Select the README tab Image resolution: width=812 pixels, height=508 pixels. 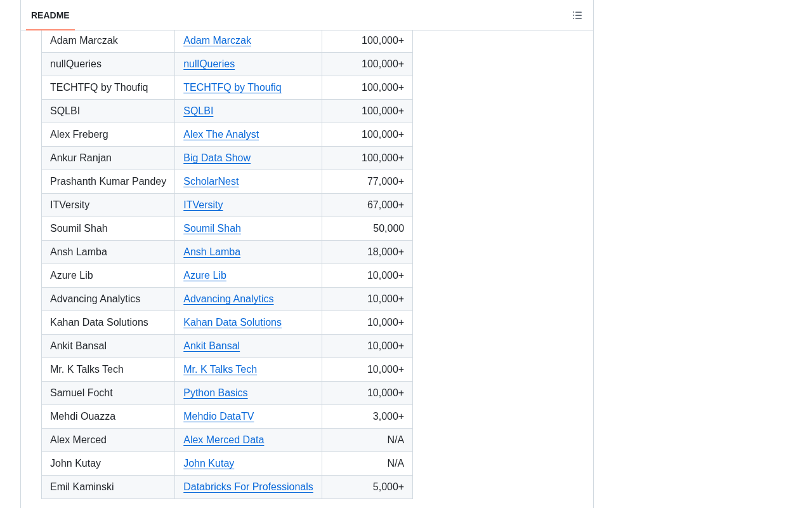click(50, 15)
